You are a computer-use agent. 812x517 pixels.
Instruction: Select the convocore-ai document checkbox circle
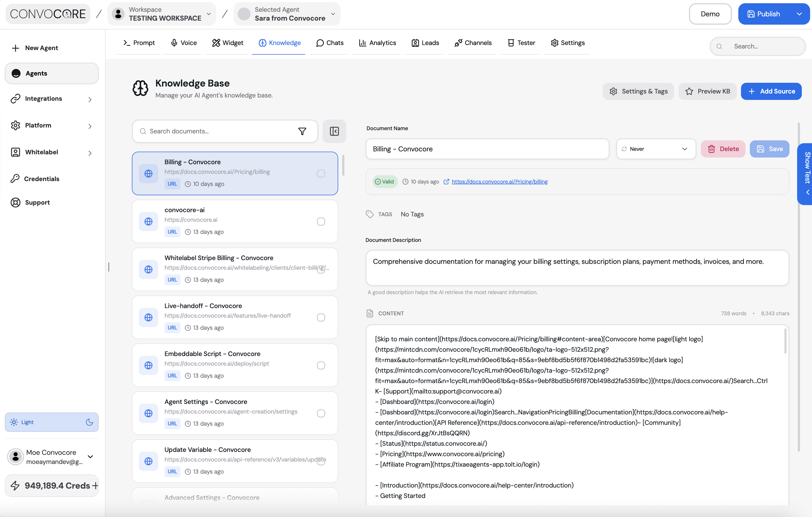(321, 222)
